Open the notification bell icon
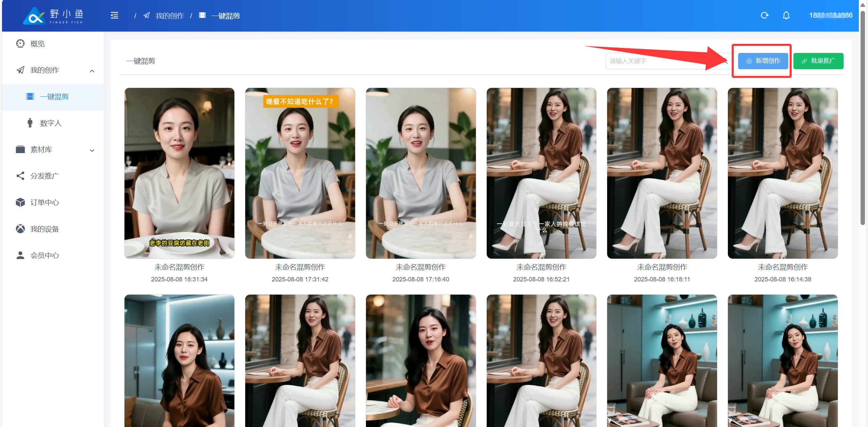 point(786,16)
